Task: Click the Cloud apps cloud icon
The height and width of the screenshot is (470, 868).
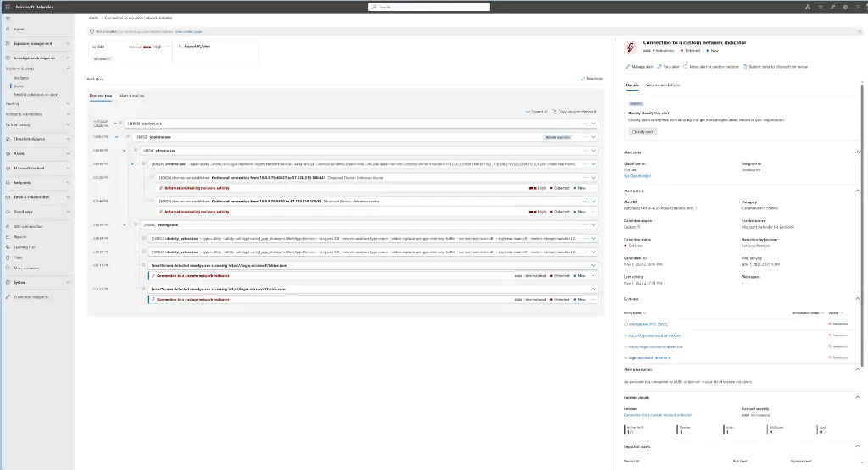Action: [x=8, y=211]
